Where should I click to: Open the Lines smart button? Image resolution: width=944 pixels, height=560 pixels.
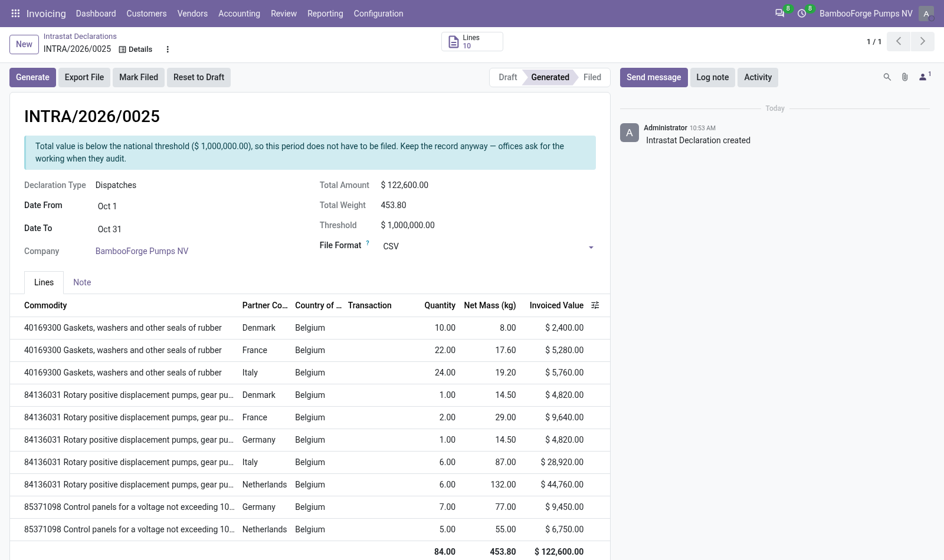[472, 42]
